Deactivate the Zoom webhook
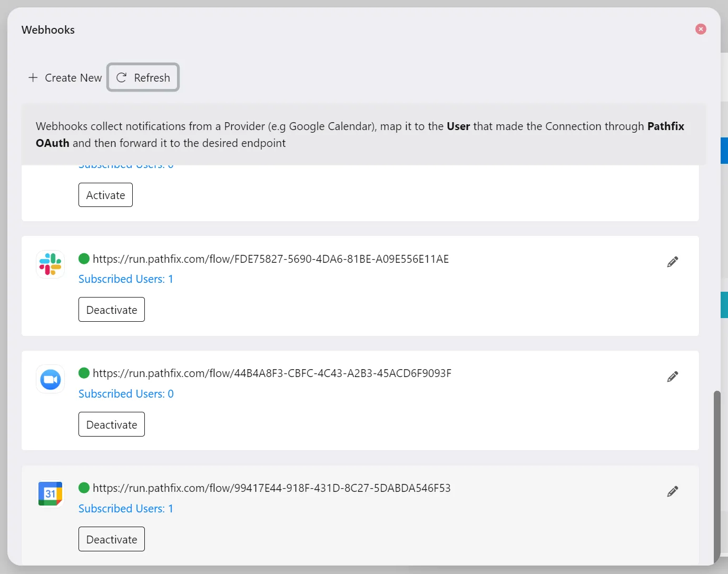728x574 pixels. pyautogui.click(x=112, y=424)
